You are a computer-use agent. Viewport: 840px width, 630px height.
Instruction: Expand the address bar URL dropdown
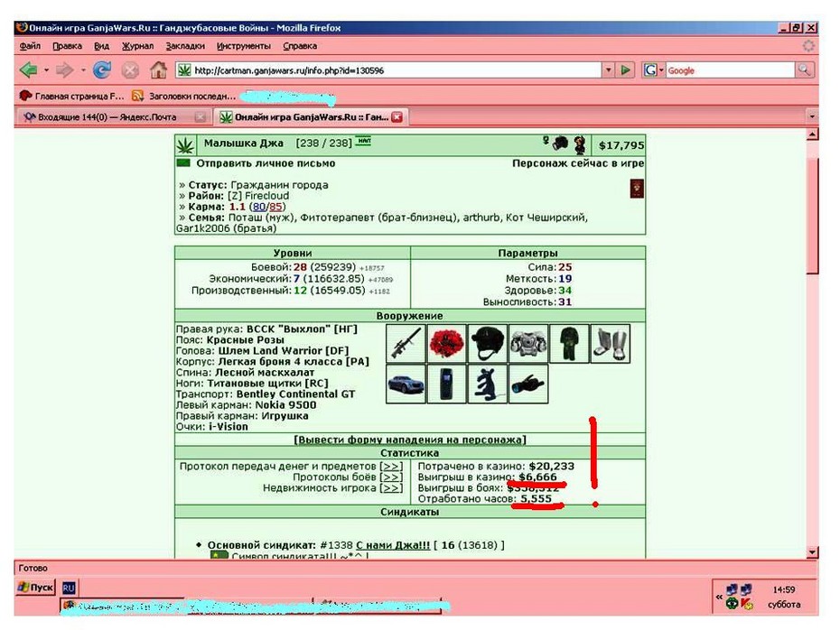(x=608, y=70)
